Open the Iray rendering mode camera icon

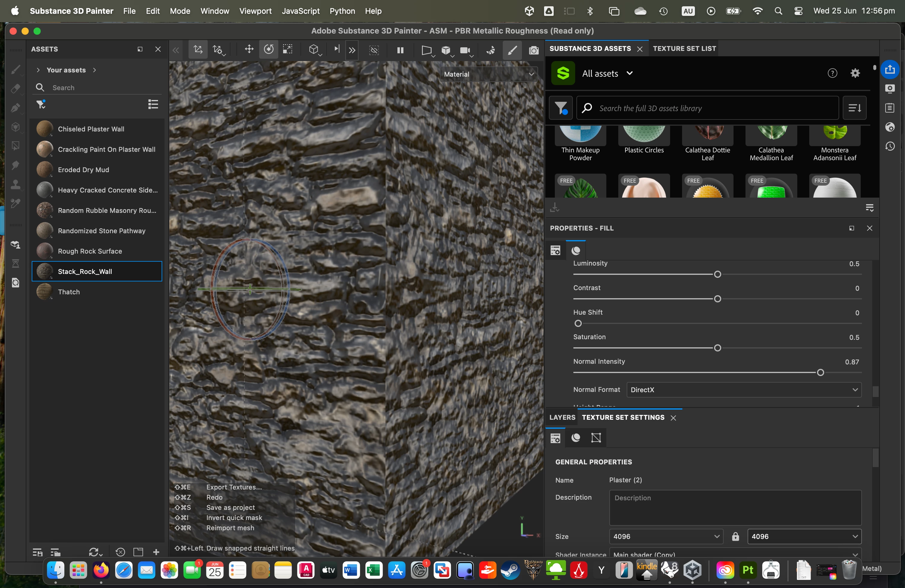click(534, 50)
